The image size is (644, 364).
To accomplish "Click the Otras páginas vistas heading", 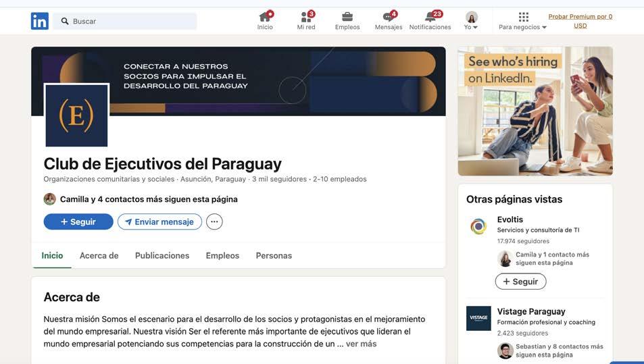I will 514,199.
